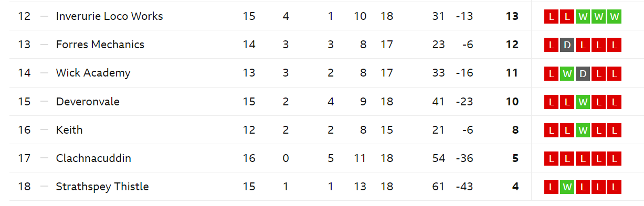Click the no-movement dash icon beside Keith
This screenshot has height=206, width=644.
click(x=45, y=129)
